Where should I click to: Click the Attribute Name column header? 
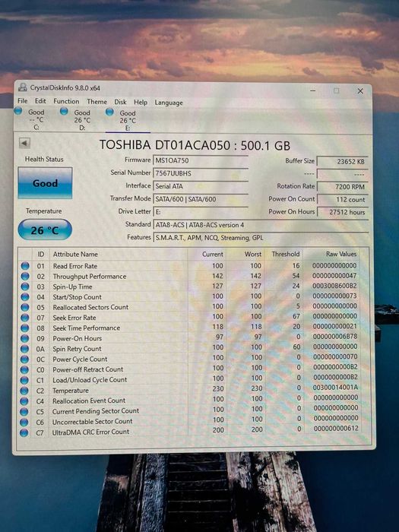tap(75, 254)
